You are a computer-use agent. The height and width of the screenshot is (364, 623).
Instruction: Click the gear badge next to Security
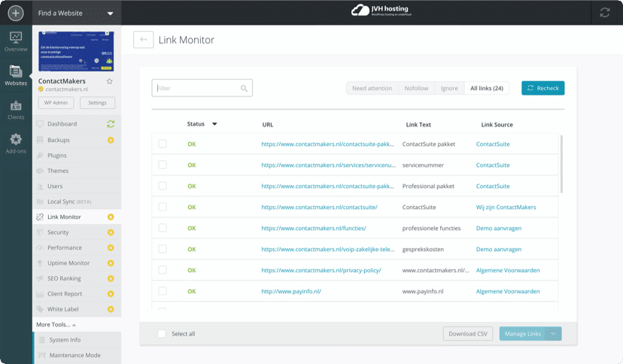[111, 232]
